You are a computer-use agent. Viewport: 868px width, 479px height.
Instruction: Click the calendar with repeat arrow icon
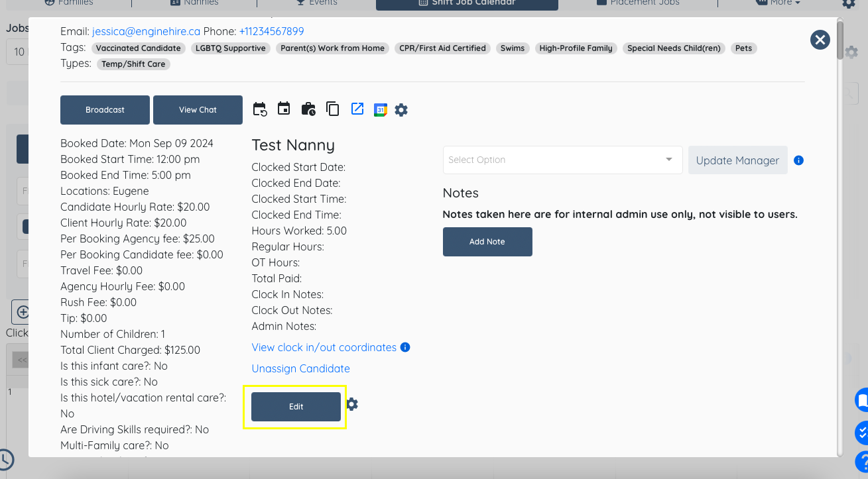259,109
